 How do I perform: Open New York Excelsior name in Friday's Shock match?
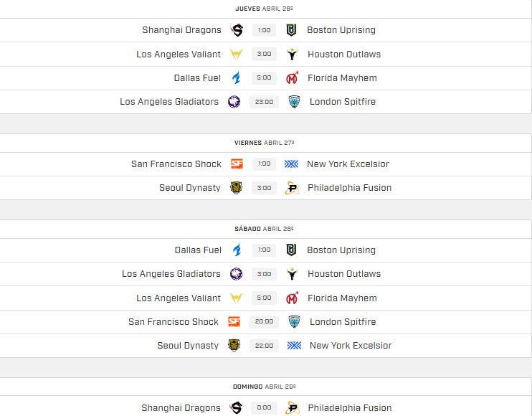click(x=348, y=164)
